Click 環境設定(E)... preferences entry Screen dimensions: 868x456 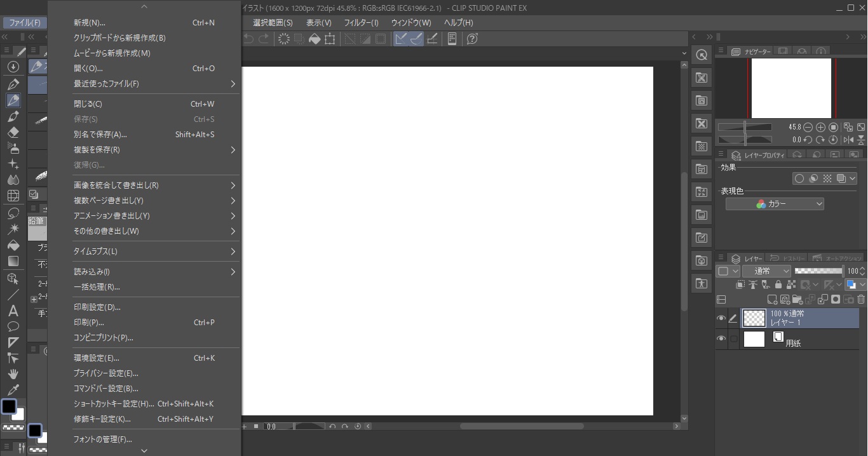coord(97,358)
